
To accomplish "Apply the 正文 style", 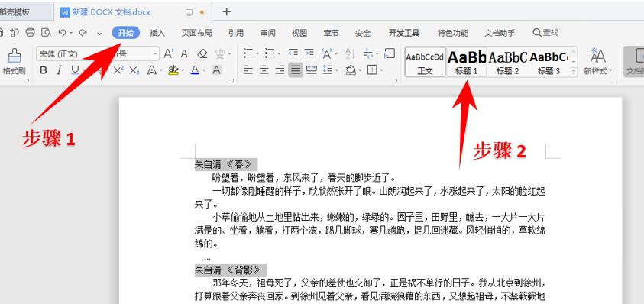I will tap(425, 62).
